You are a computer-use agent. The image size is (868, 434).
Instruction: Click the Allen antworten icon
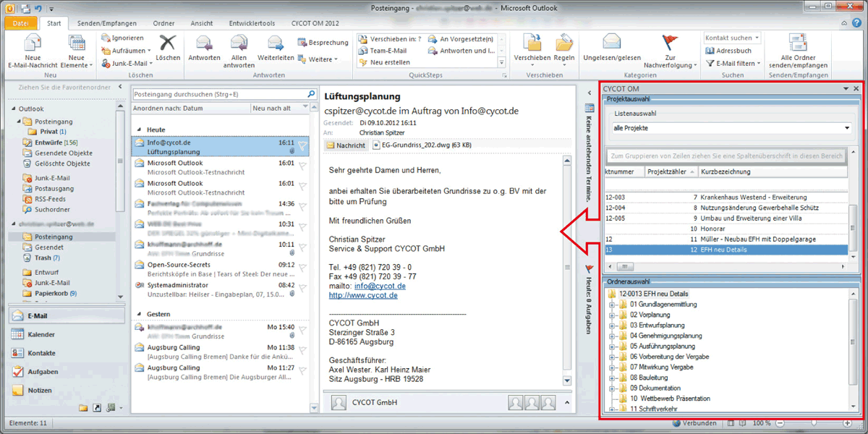(239, 43)
